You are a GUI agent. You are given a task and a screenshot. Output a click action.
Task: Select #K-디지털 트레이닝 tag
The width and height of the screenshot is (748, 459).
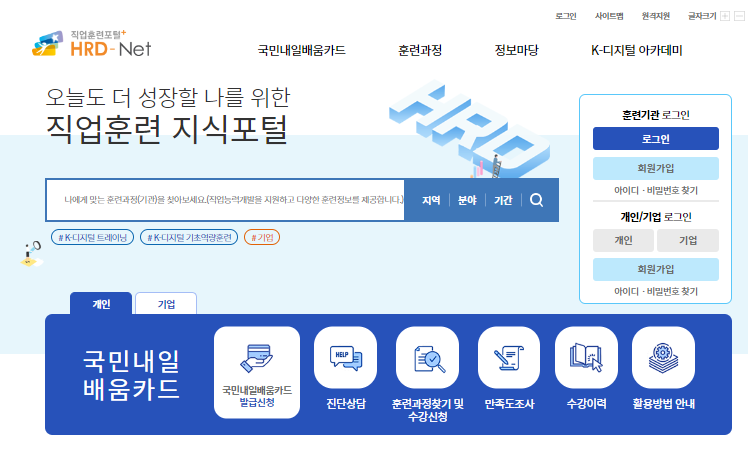(x=93, y=237)
